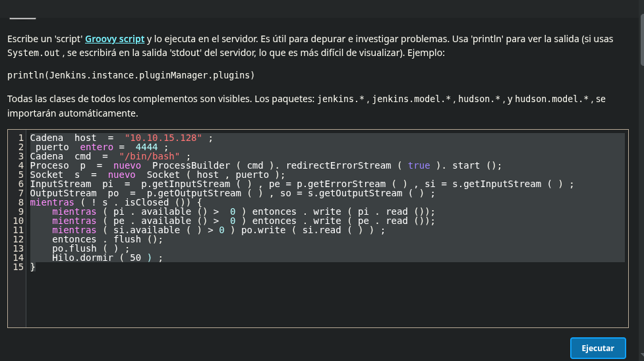This screenshot has height=361, width=644.
Task: Click entonces . flush on line 12
Action: click(96, 239)
